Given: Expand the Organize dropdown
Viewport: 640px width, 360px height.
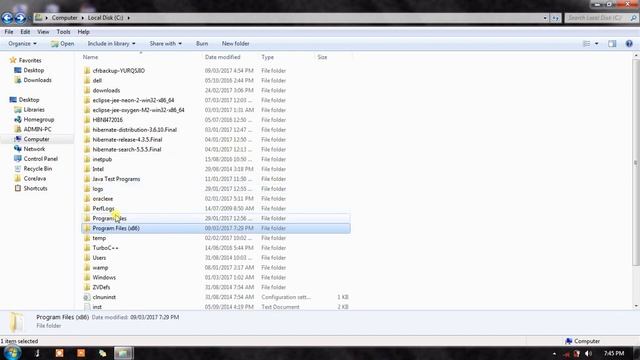Looking at the screenshot, I should pyautogui.click(x=22, y=44).
